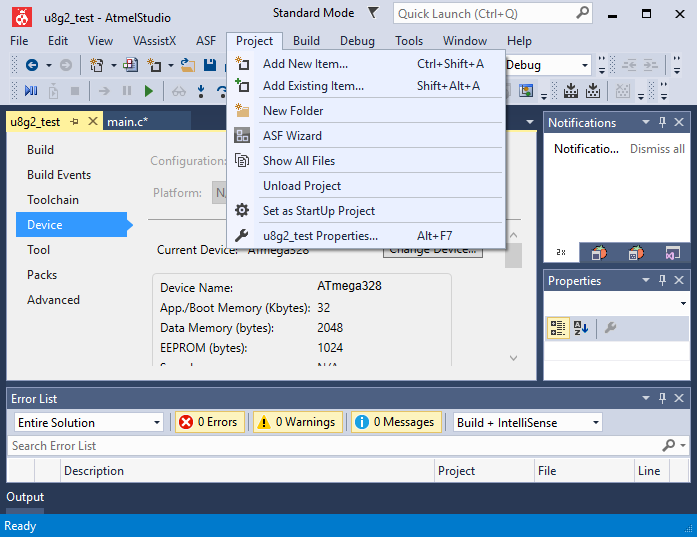Image resolution: width=697 pixels, height=537 pixels.
Task: Open u8g2_test Properties menu entry
Action: 320,236
